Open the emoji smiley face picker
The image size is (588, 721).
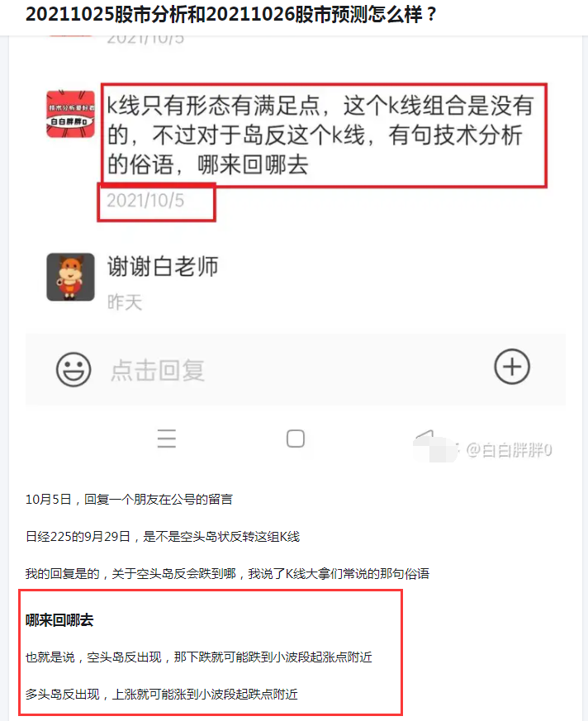(73, 370)
